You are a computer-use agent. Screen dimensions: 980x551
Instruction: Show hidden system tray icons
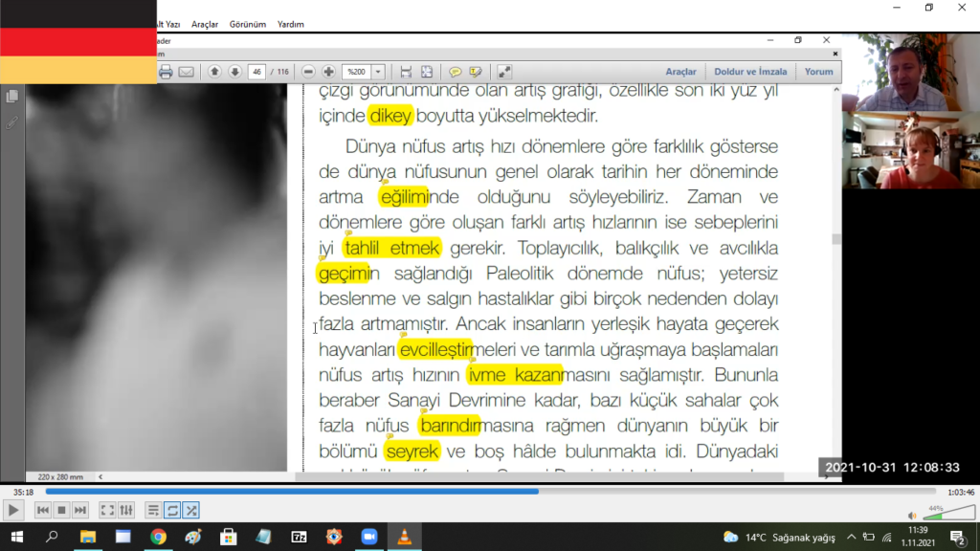click(x=851, y=538)
